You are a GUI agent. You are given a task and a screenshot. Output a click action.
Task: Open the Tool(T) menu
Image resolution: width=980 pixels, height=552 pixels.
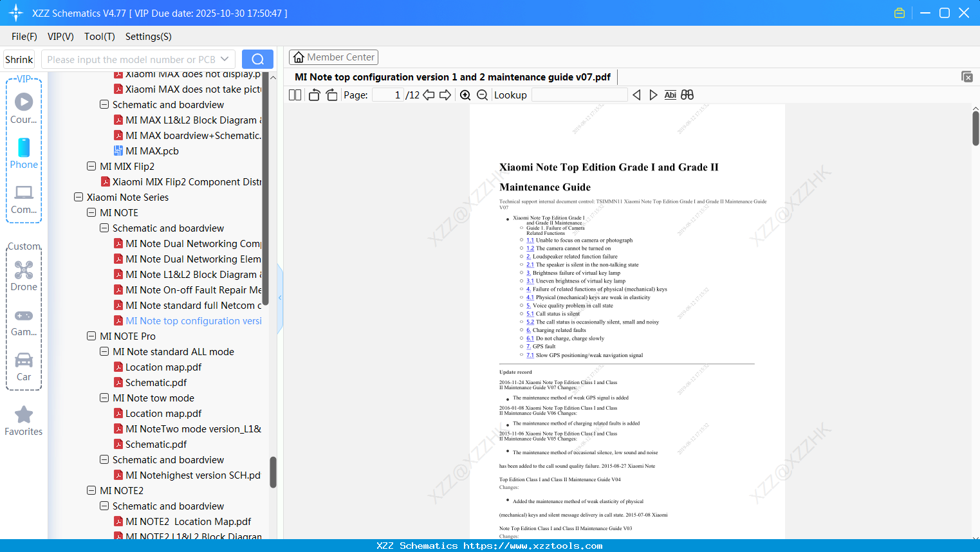[100, 37]
